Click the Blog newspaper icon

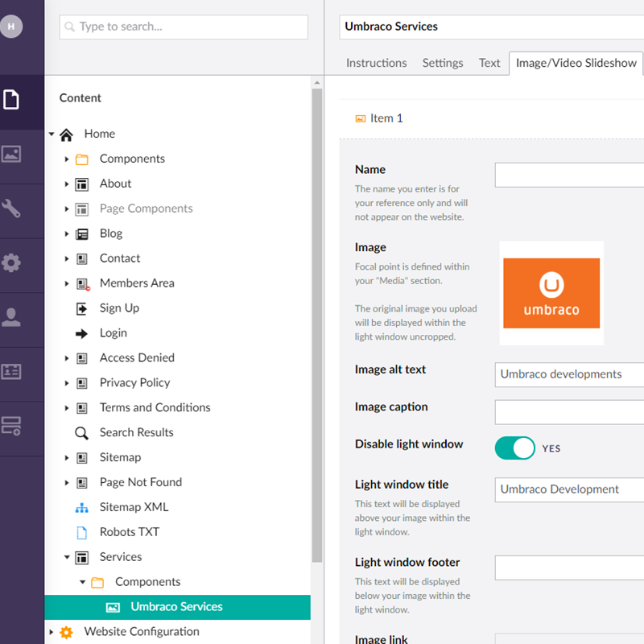(x=82, y=234)
